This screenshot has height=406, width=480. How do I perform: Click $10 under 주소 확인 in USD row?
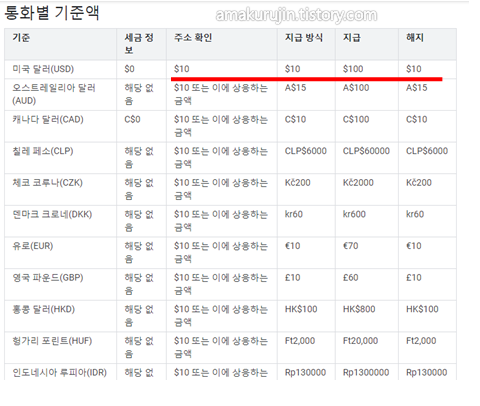[x=182, y=69]
